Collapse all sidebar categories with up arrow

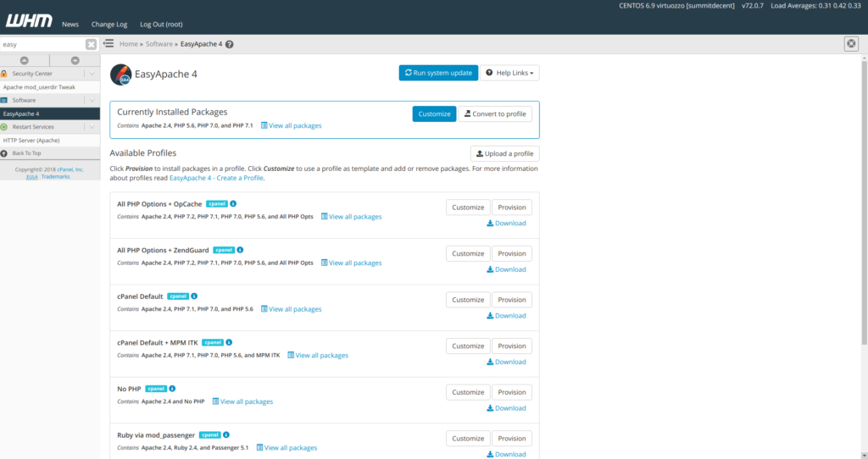click(x=25, y=60)
